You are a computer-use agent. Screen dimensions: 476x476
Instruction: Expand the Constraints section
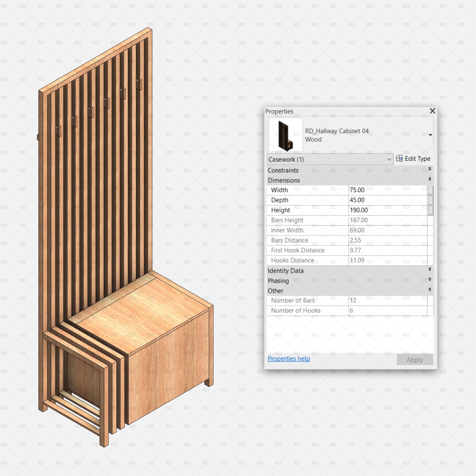tap(430, 169)
